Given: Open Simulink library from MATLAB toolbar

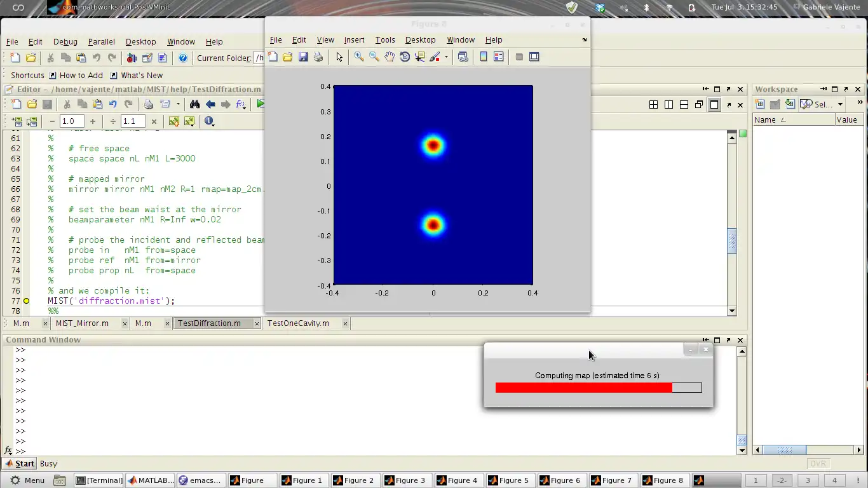Looking at the screenshot, I should pyautogui.click(x=132, y=58).
